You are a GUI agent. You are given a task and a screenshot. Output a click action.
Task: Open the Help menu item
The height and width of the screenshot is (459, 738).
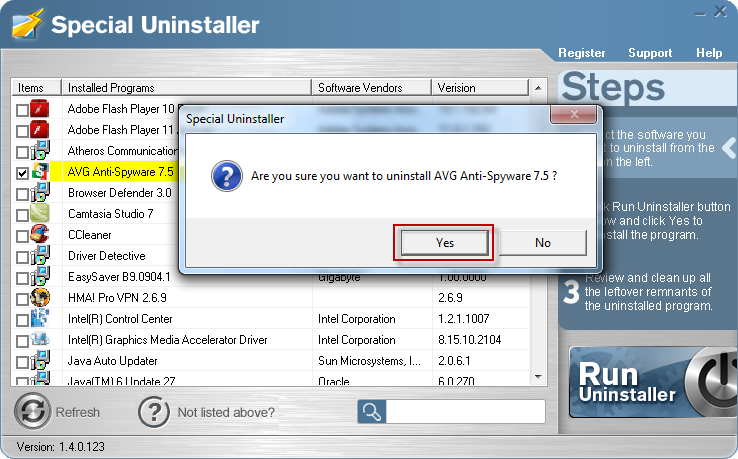[709, 53]
